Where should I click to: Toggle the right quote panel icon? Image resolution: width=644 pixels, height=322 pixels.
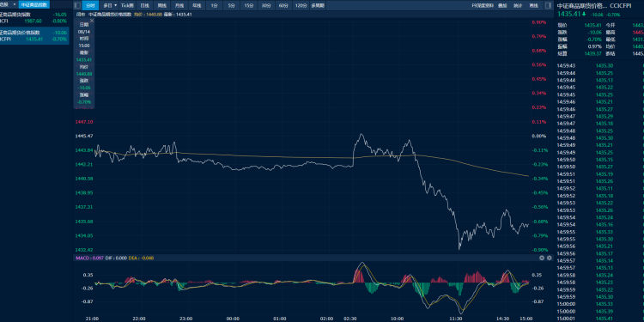(548, 5)
